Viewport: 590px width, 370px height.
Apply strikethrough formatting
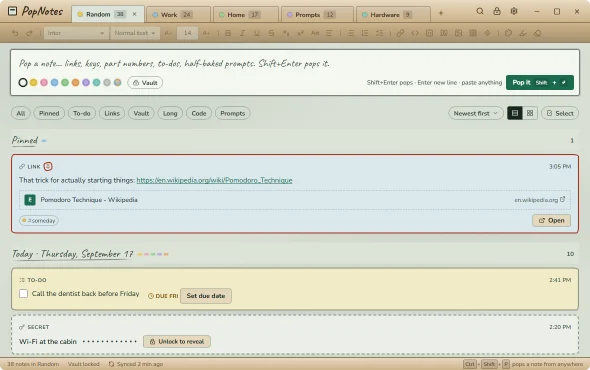pyautogui.click(x=271, y=33)
